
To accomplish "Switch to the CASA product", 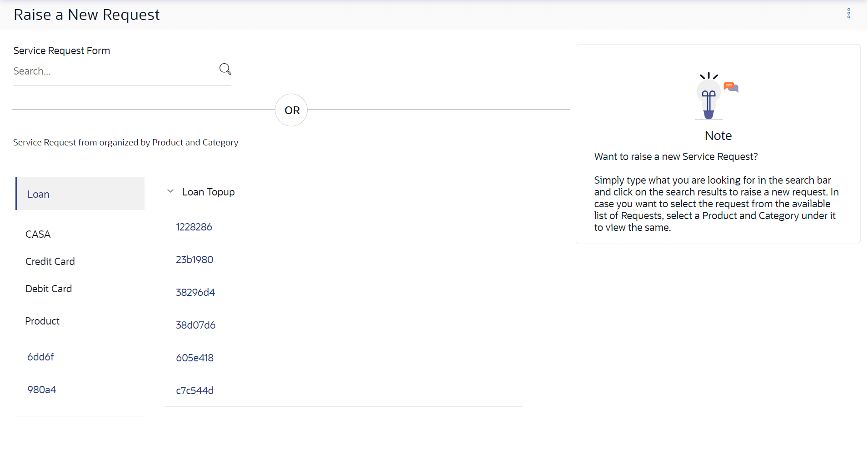I will pyautogui.click(x=38, y=234).
